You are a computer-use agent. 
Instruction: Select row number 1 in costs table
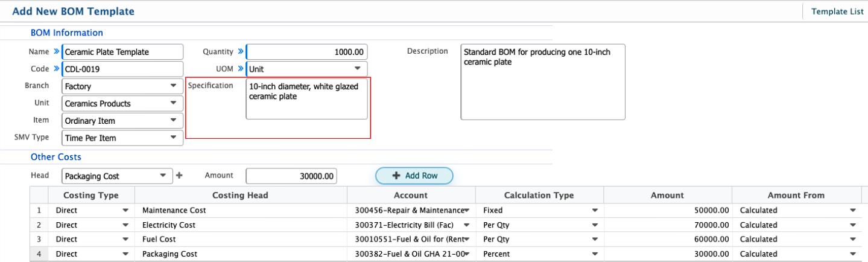[x=39, y=211]
